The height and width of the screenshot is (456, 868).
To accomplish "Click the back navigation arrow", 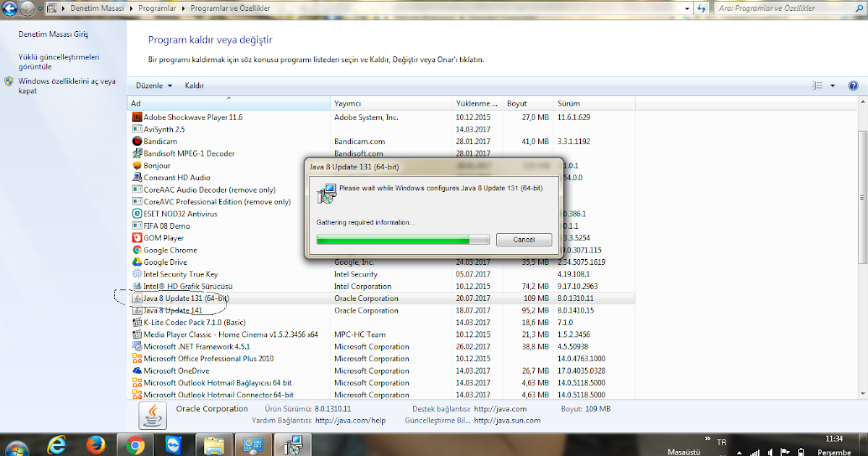I will (x=10, y=9).
